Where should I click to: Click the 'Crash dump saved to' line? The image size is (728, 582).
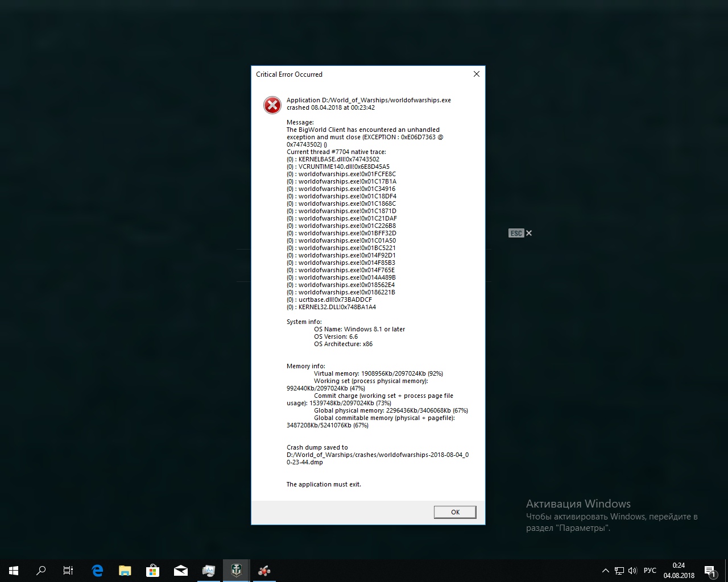pos(317,447)
